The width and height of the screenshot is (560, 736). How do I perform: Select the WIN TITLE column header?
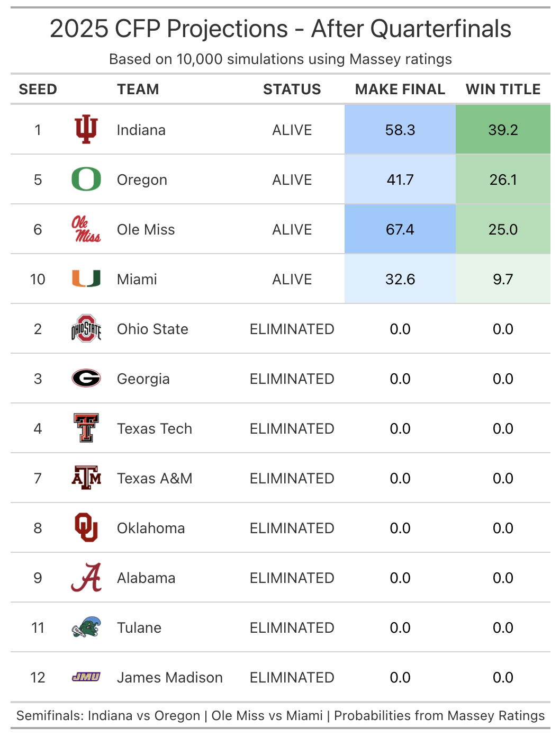[x=503, y=89]
